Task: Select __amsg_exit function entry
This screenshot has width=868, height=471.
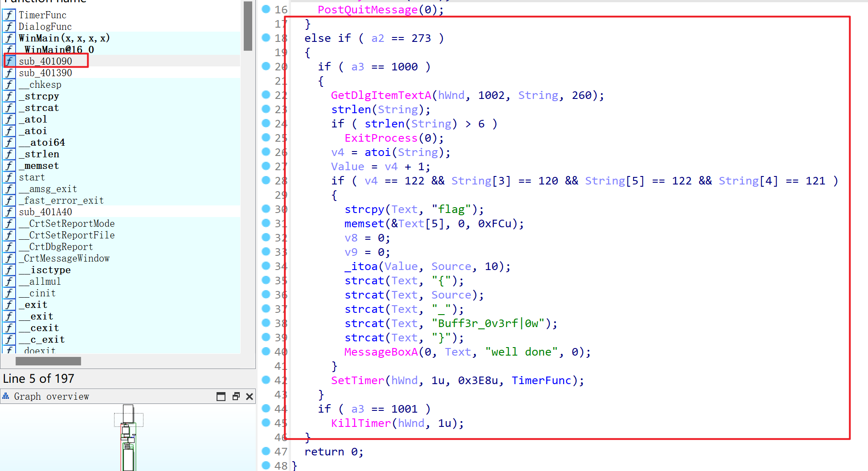Action: pos(48,188)
